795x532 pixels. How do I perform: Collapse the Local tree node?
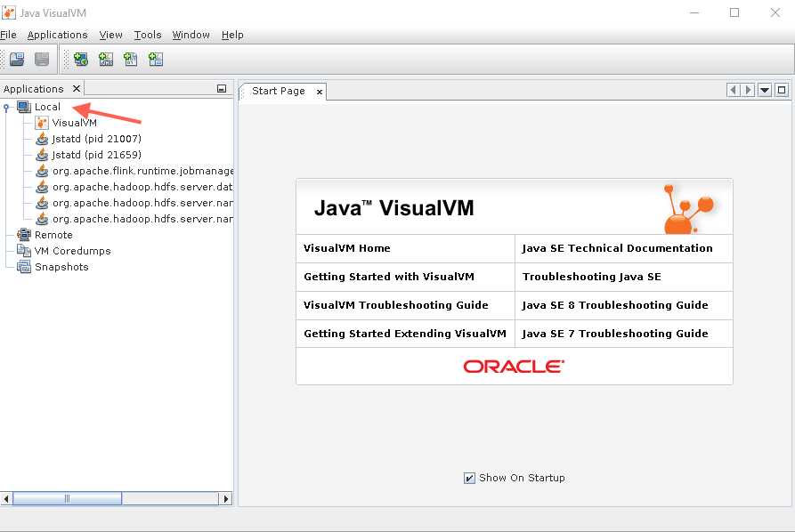tap(6, 108)
